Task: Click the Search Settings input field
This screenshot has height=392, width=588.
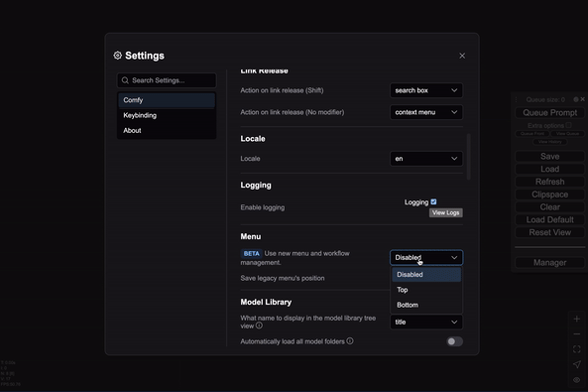Action: pos(167,80)
